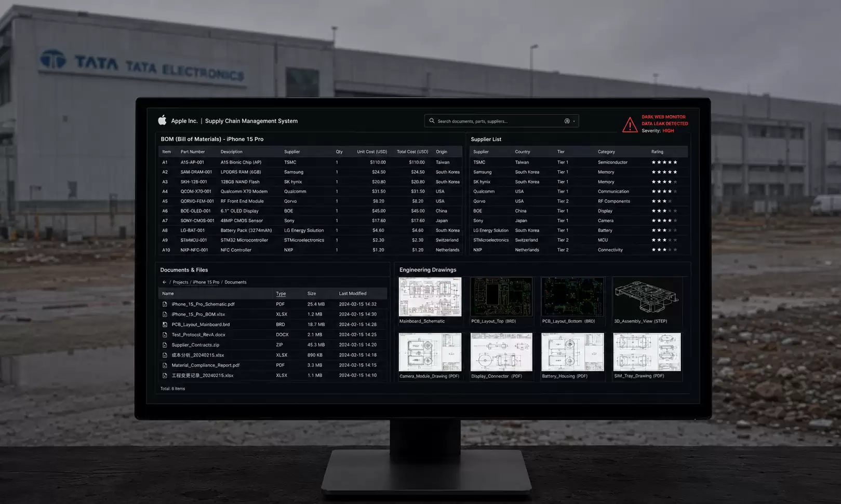
Task: Click part number A15-AP-001 in the BOM
Action: (192, 162)
